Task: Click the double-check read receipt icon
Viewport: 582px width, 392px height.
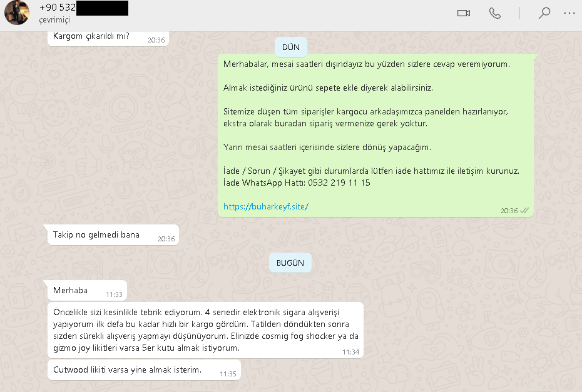Action: 524,211
